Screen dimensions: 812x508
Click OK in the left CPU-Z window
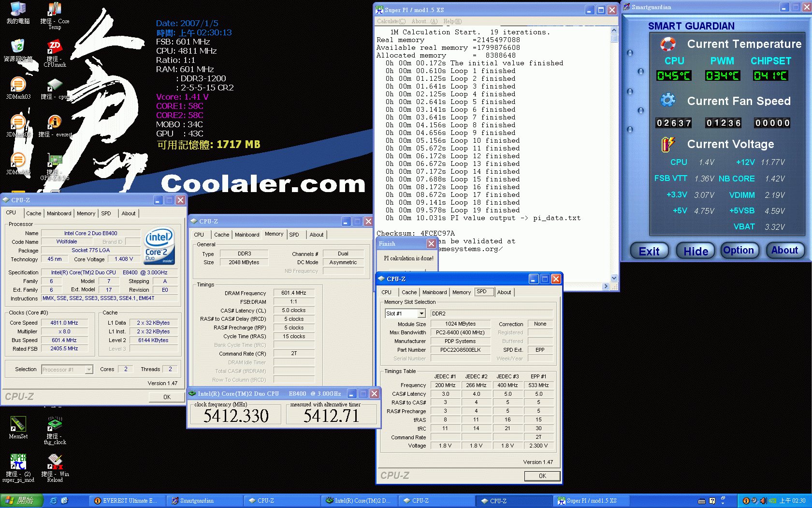(167, 397)
